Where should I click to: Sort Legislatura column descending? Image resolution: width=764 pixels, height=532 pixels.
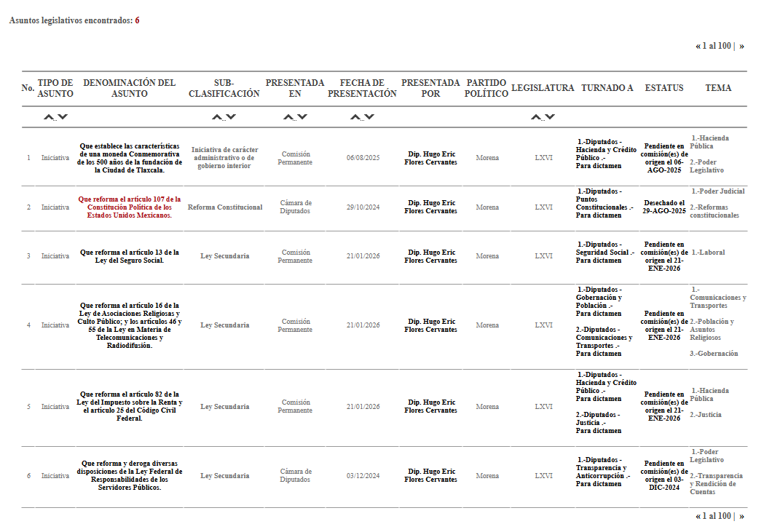tap(551, 117)
